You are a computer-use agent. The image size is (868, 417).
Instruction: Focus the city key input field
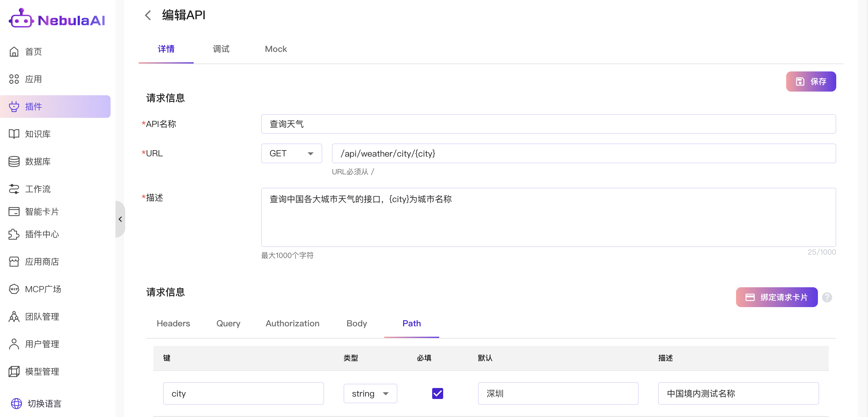244,393
